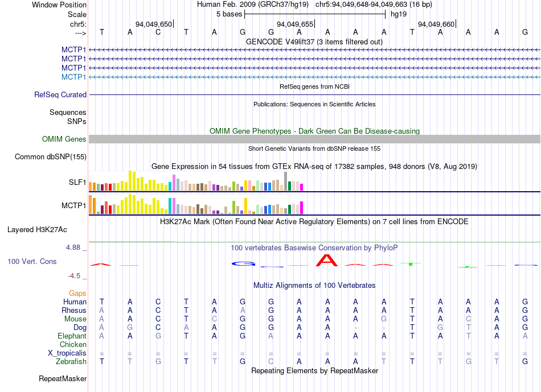Click the Common dbSNP(155) track label

tap(51, 157)
